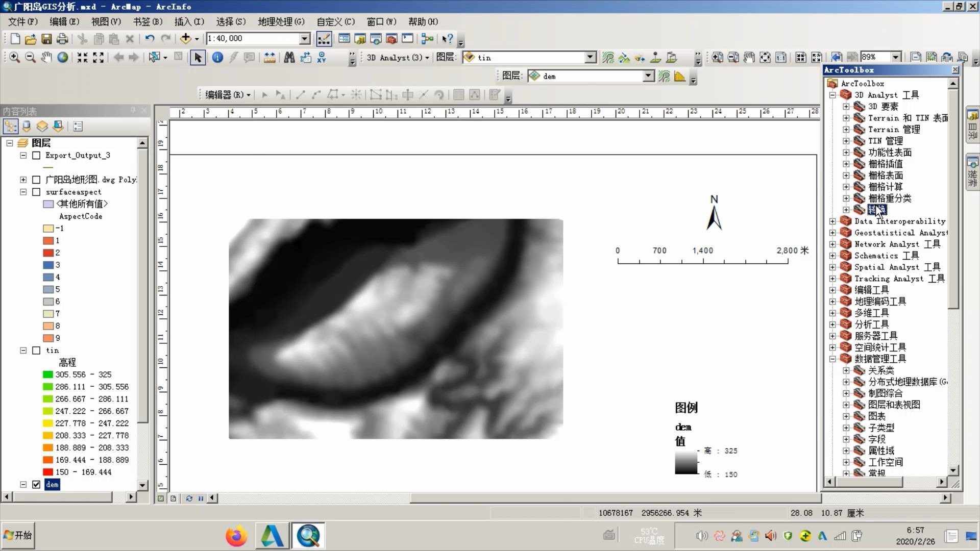Uncheck the dem layer visibility
This screenshot has width=980, height=551.
(36, 485)
